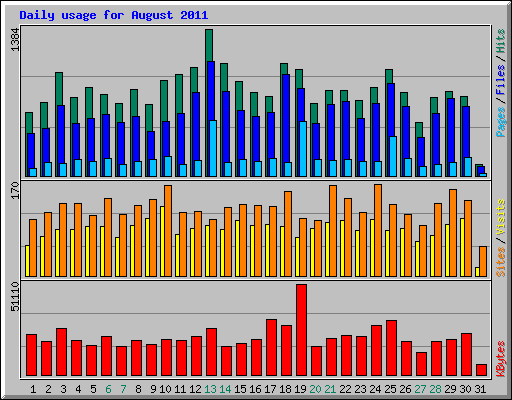
Task: Click the "Daily usage for August 2011" title
Action: [114, 16]
